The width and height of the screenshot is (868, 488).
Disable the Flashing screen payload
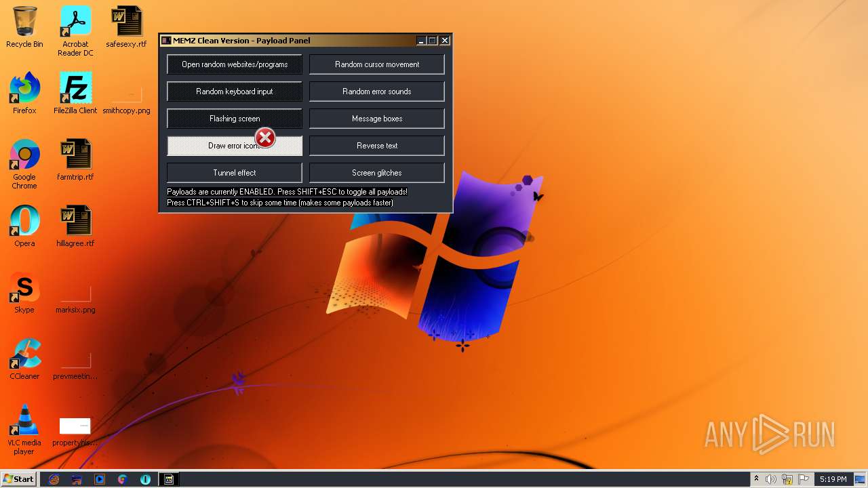click(235, 119)
